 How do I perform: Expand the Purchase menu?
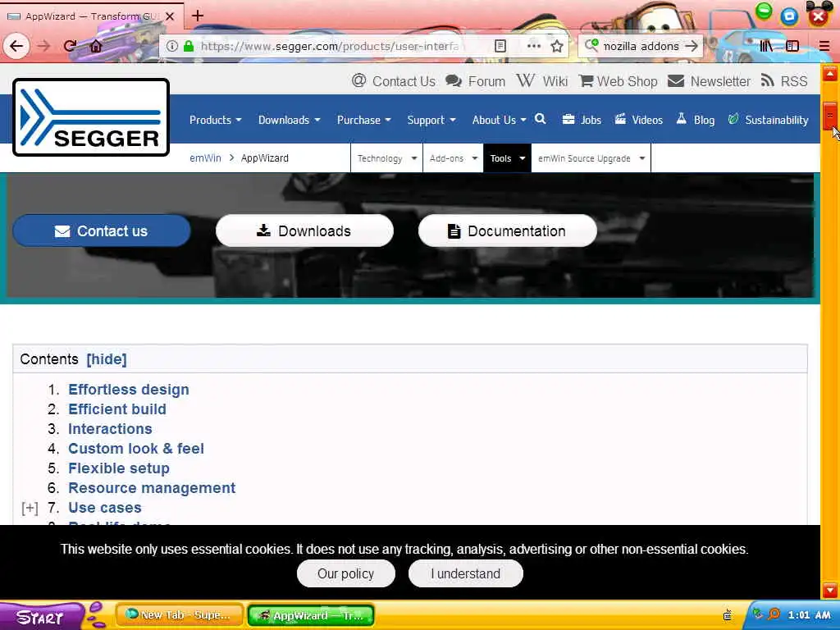[x=363, y=120]
